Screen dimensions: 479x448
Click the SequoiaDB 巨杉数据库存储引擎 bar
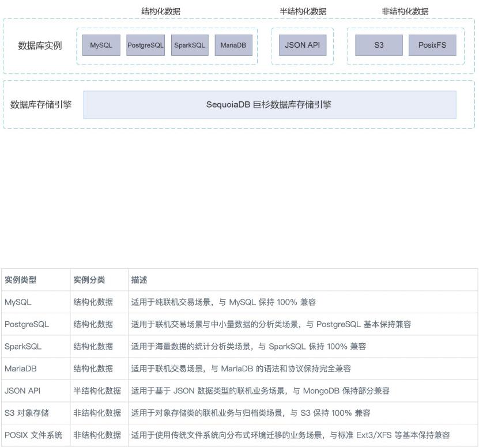[270, 105]
